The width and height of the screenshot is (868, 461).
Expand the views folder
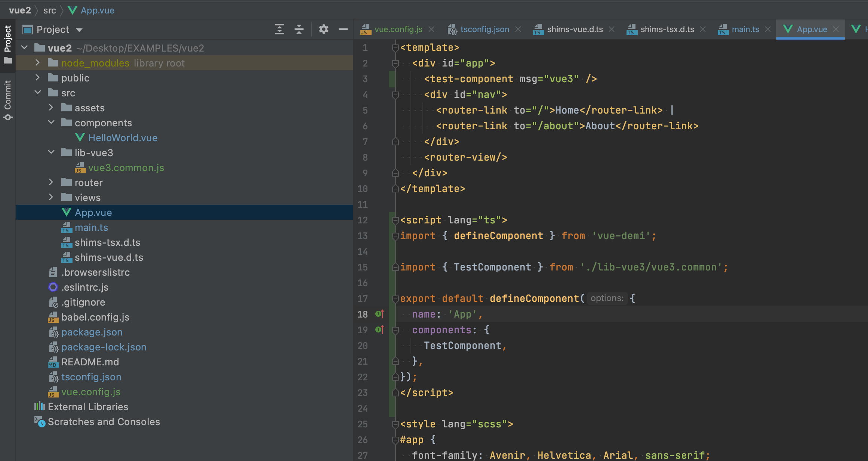click(51, 197)
